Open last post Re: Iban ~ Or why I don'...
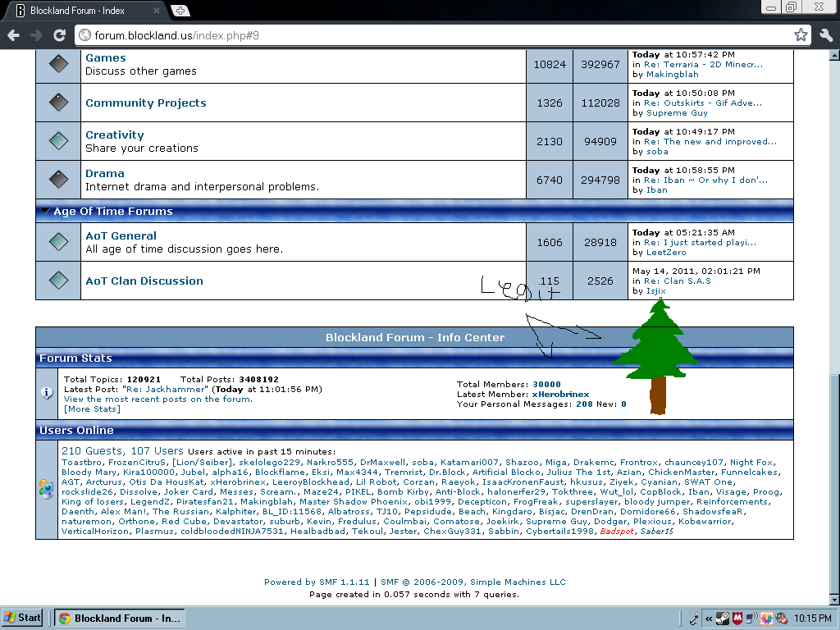840x630 pixels. (706, 180)
